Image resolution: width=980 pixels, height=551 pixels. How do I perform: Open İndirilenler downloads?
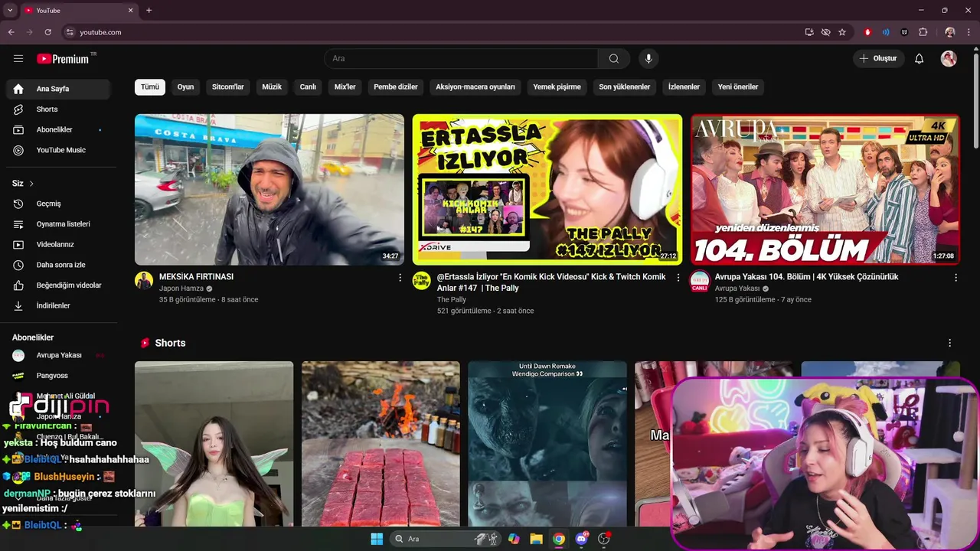(x=58, y=305)
